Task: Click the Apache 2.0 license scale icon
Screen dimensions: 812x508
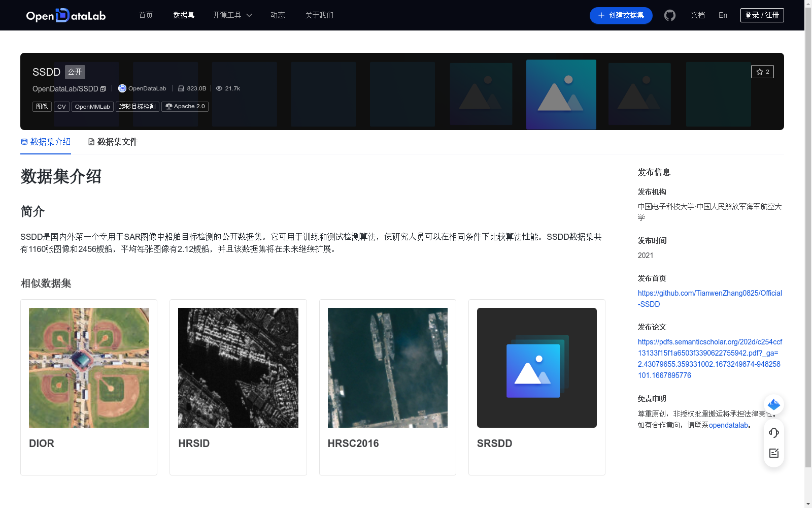Action: point(168,106)
